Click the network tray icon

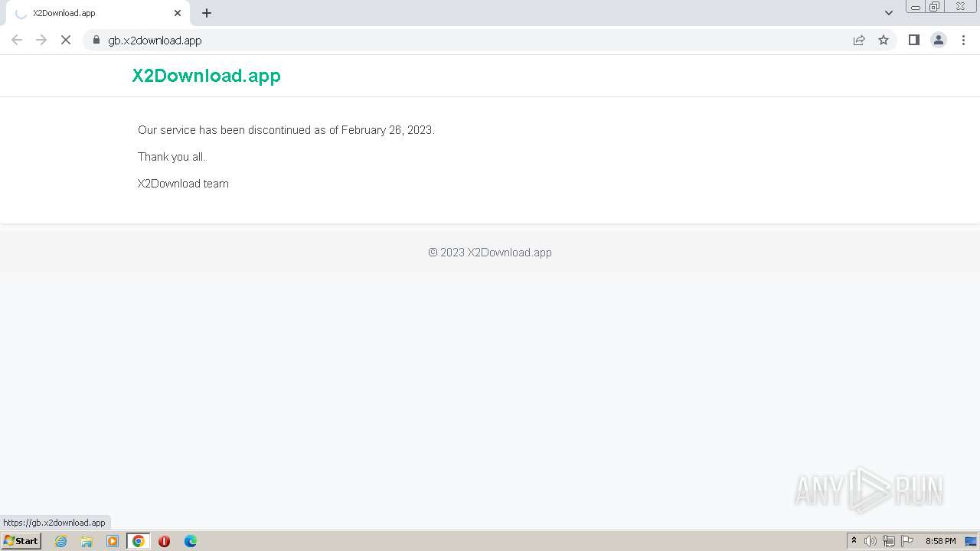pos(889,541)
